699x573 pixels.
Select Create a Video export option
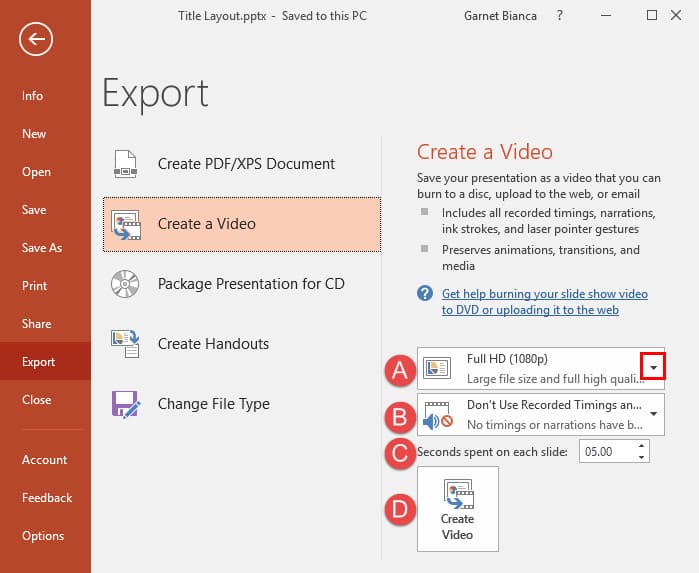tap(242, 224)
